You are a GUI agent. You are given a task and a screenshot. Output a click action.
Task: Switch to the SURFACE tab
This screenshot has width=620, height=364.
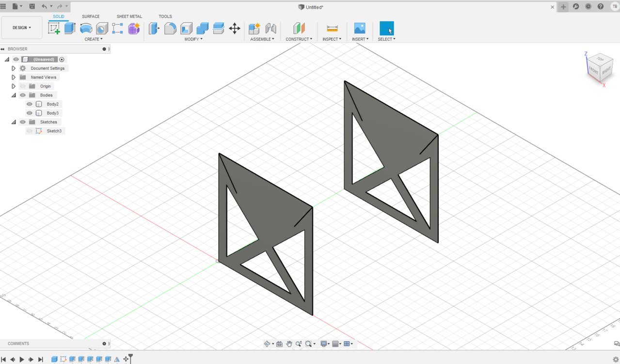[x=91, y=16]
